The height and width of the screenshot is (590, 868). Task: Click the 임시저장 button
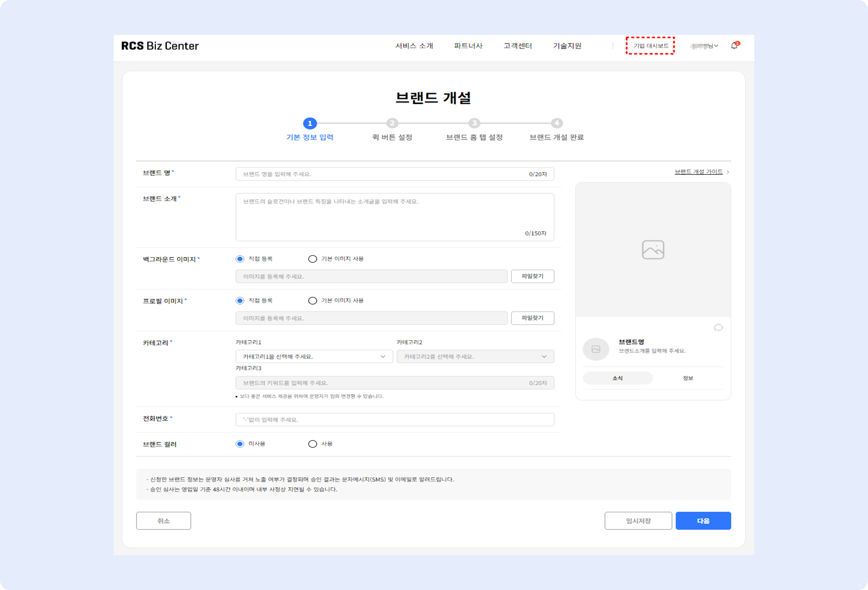[638, 520]
